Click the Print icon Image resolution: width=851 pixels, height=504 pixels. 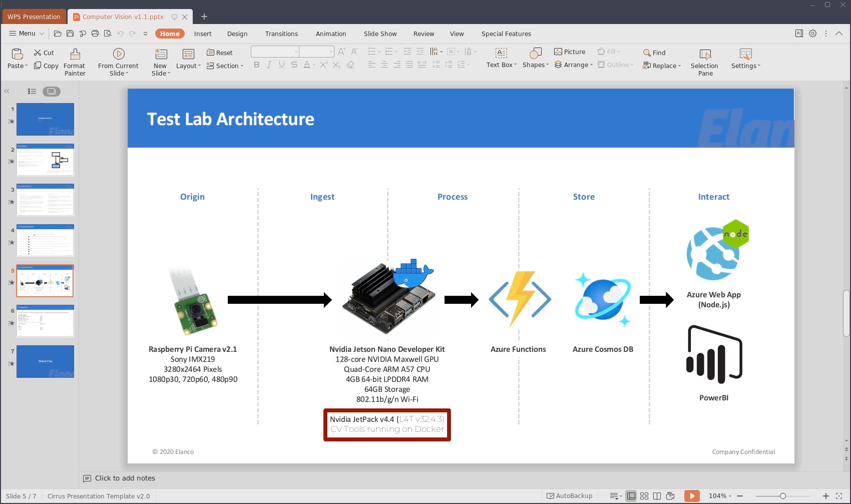tap(95, 34)
